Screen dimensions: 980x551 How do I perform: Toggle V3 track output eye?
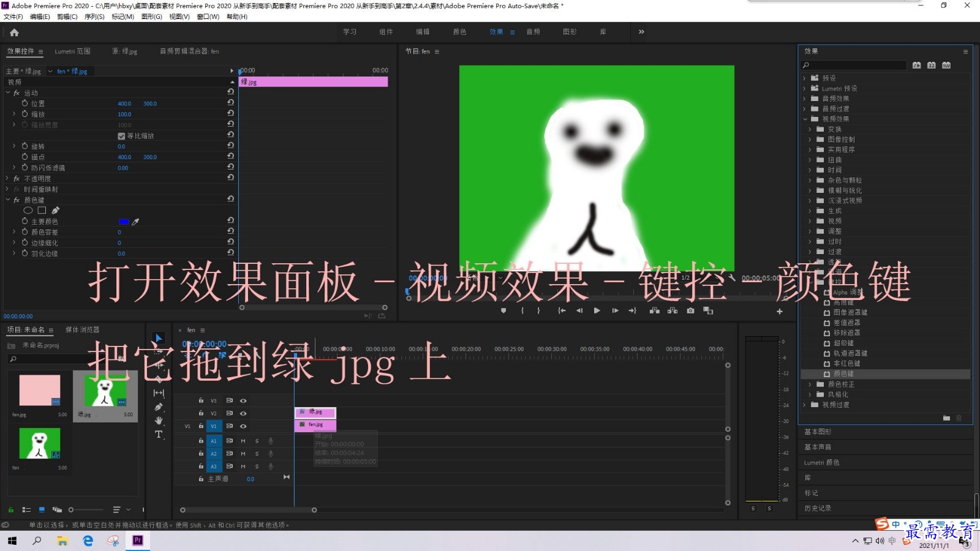[243, 400]
